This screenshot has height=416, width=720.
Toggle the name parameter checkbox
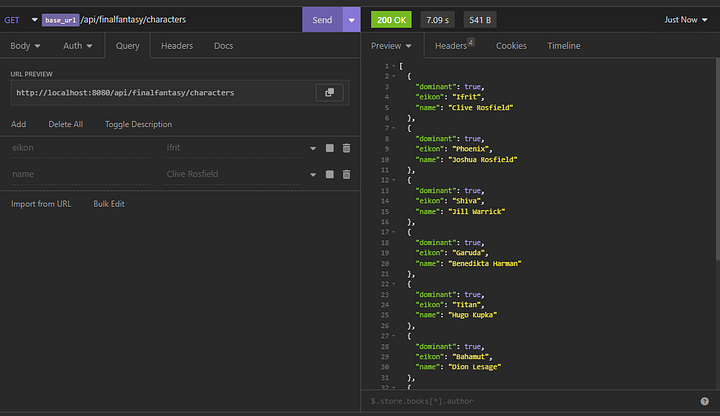pyautogui.click(x=330, y=174)
